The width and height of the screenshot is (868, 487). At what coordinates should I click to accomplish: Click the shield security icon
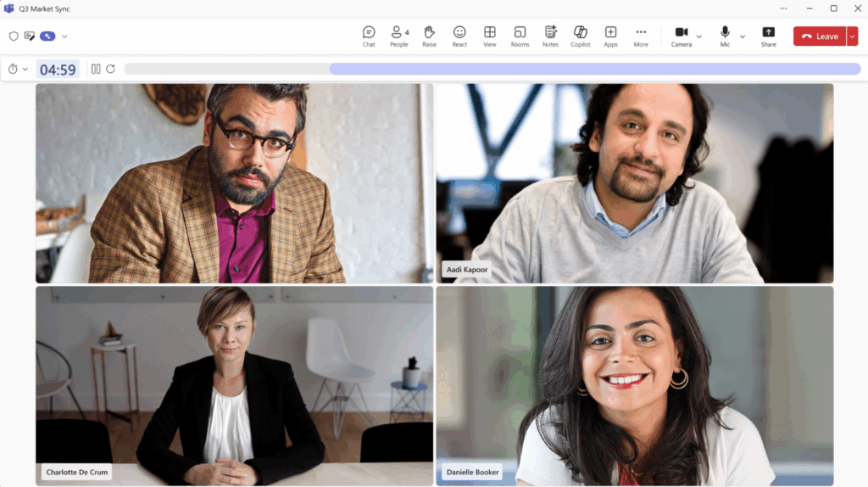[14, 36]
